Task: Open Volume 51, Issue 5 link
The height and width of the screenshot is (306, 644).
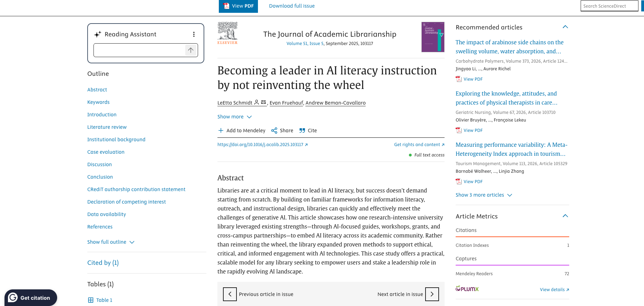Action: (305, 44)
